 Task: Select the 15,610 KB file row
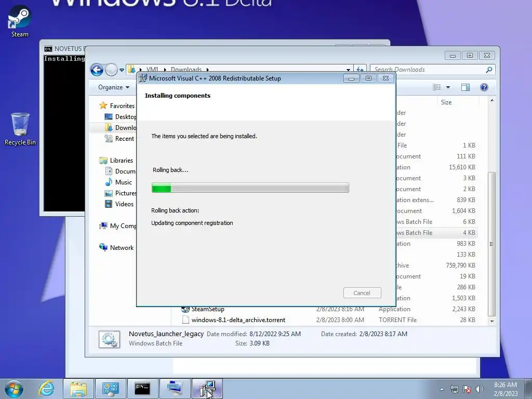pos(436,167)
